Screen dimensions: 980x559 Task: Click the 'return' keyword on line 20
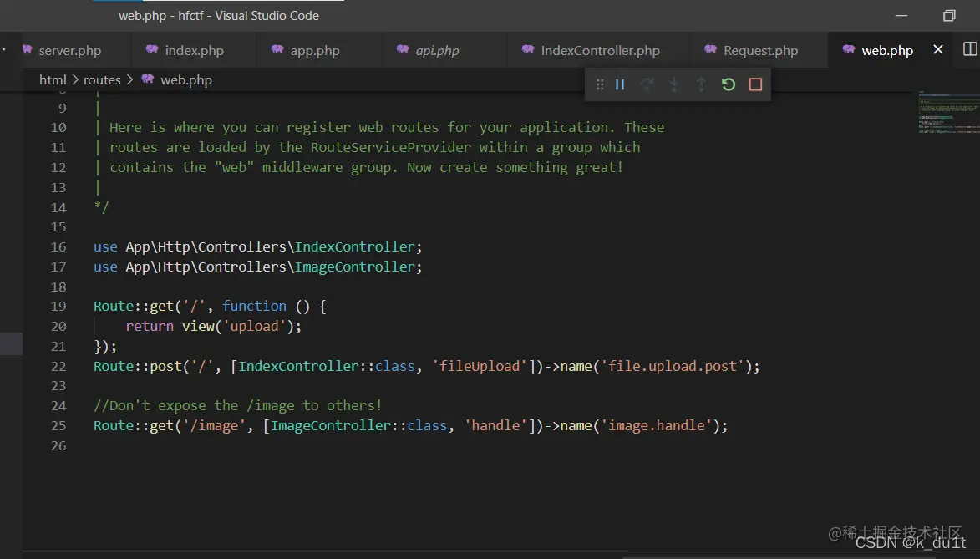click(150, 327)
